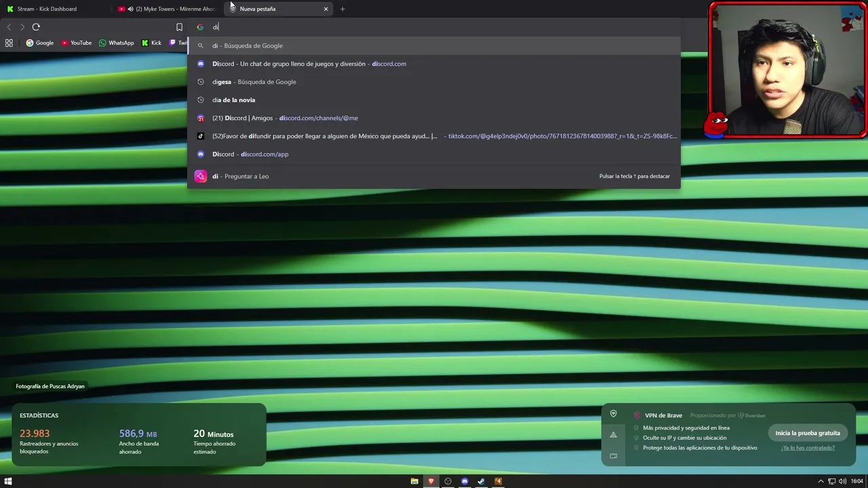Close the Nueva pestaña tab

(x=325, y=9)
